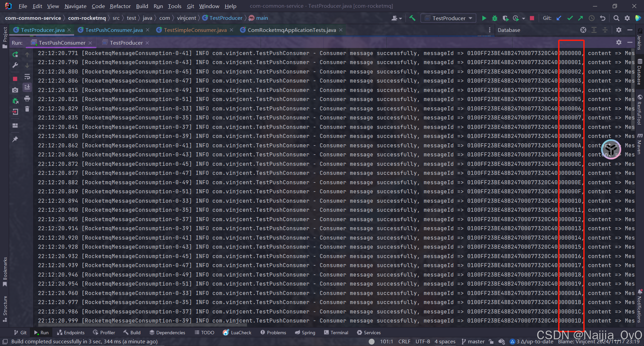Hide the Run tool window
644x346 pixels.
tap(630, 42)
